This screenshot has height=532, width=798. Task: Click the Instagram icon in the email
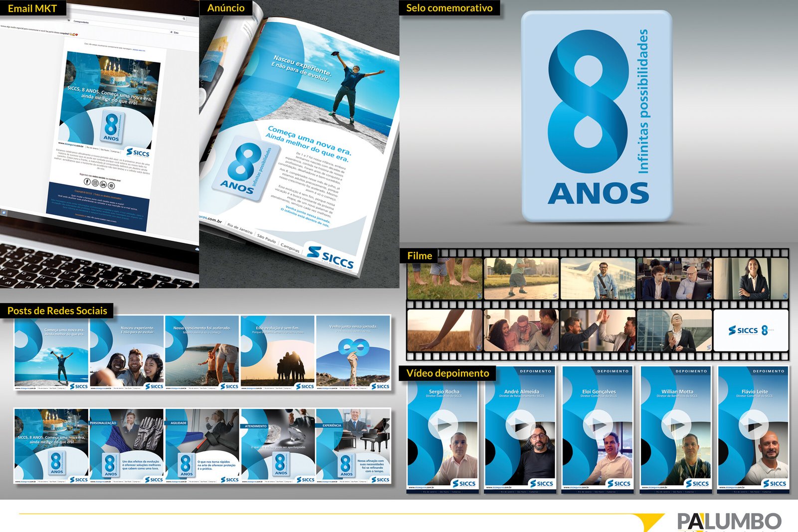click(x=95, y=183)
